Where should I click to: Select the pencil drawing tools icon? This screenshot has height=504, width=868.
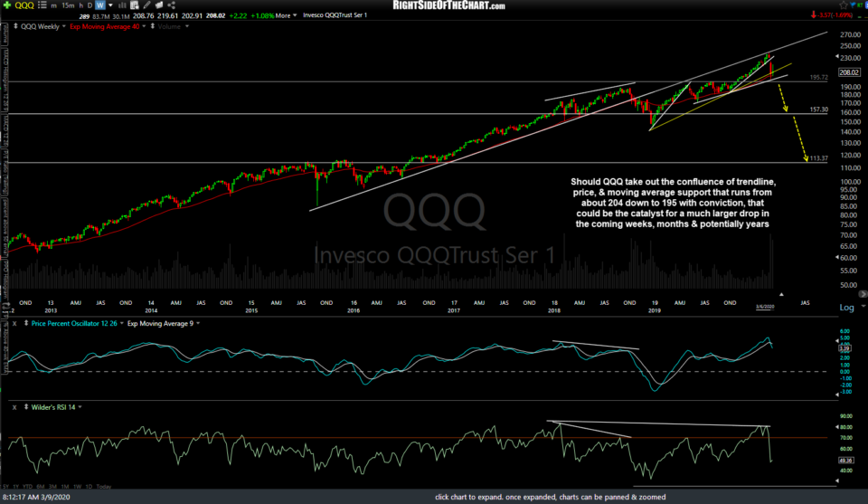pos(146,5)
